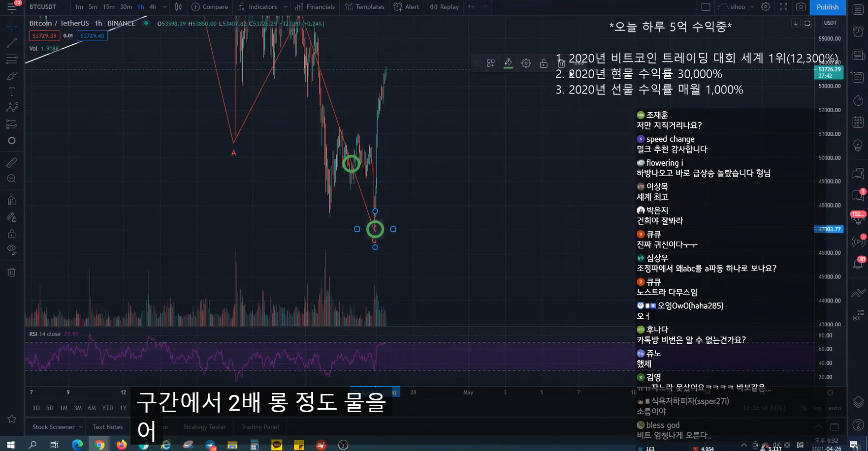Image resolution: width=868 pixels, height=451 pixels.
Task: Expand favorite indicators dropdown arrow
Action: point(286,7)
